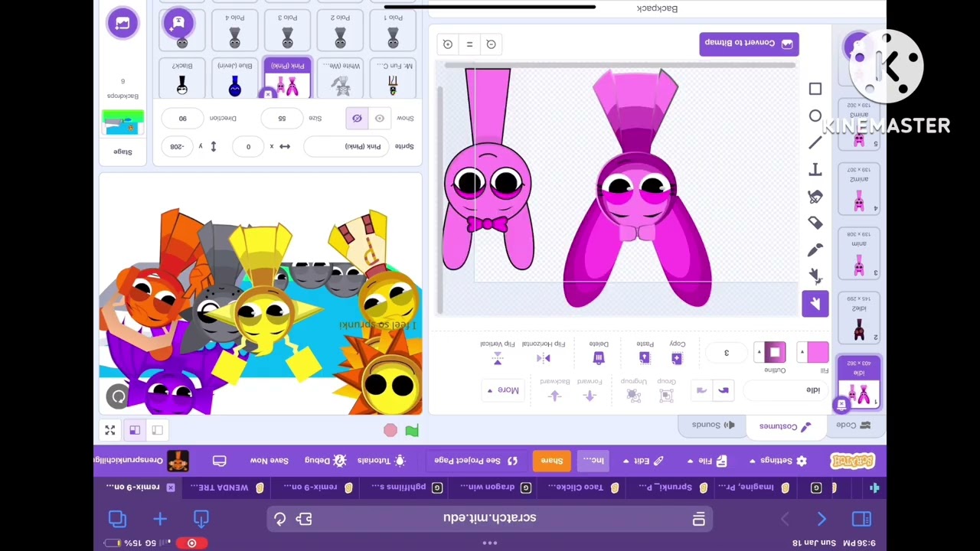Click the Size field showing 55

pos(282,119)
